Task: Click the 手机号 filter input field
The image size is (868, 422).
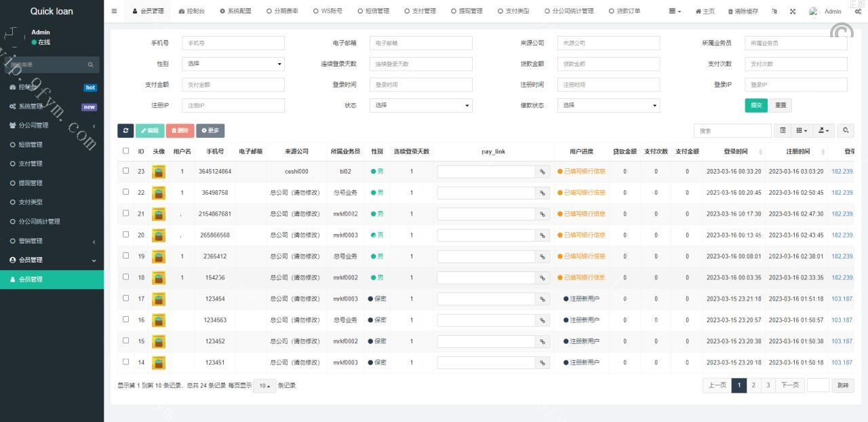Action: [x=233, y=43]
